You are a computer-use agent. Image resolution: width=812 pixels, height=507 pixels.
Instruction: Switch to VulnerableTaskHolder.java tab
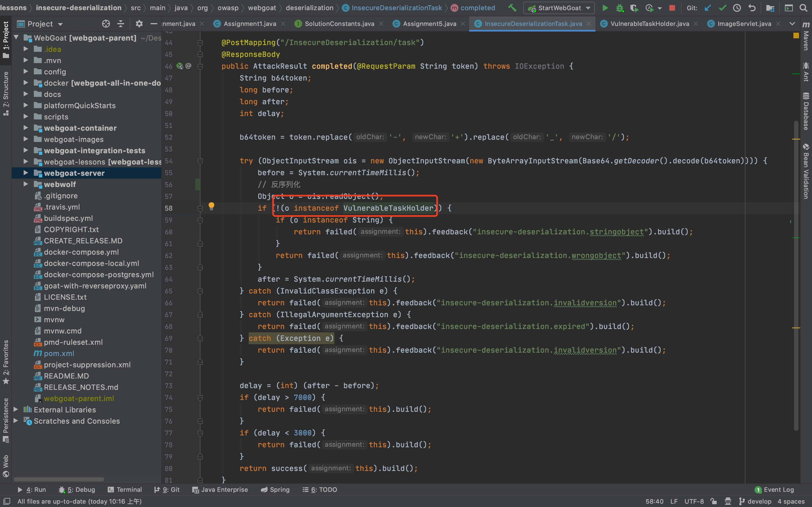pyautogui.click(x=649, y=24)
